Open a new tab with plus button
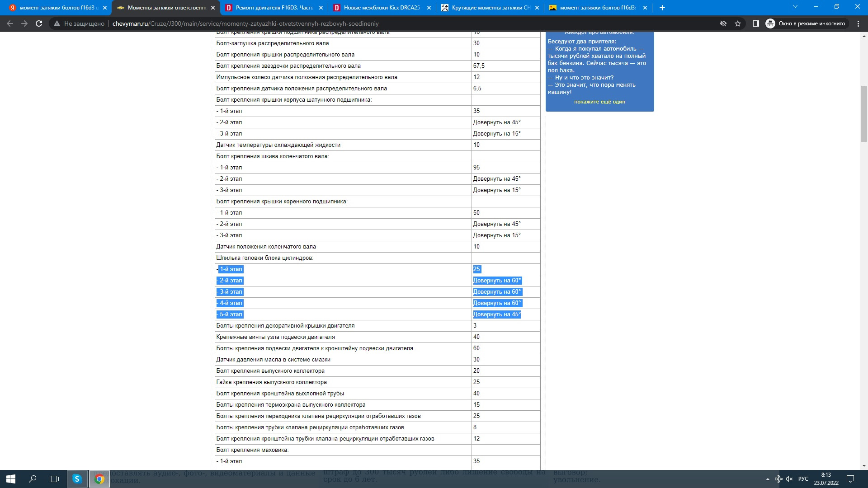Screen dimensions: 868x488 (662, 8)
